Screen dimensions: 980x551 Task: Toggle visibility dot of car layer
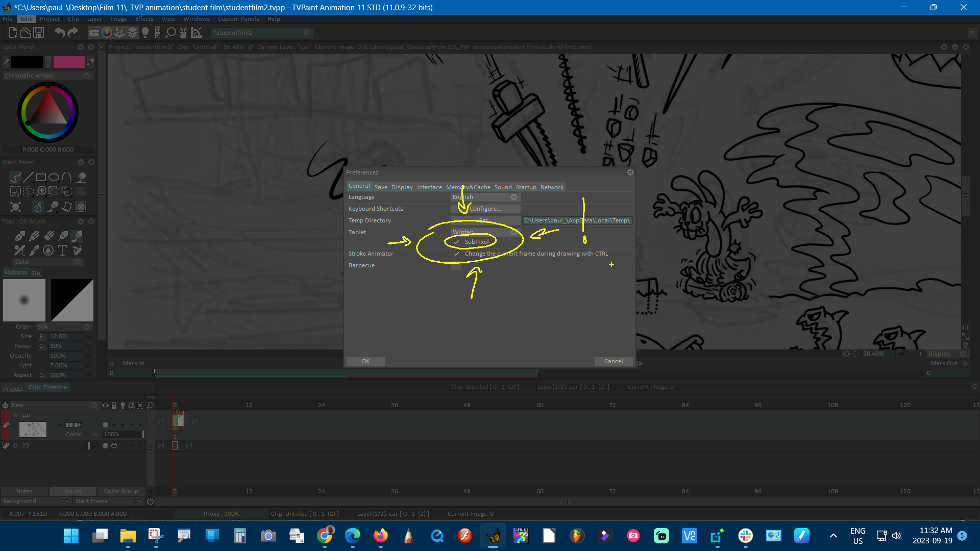[x=105, y=424]
